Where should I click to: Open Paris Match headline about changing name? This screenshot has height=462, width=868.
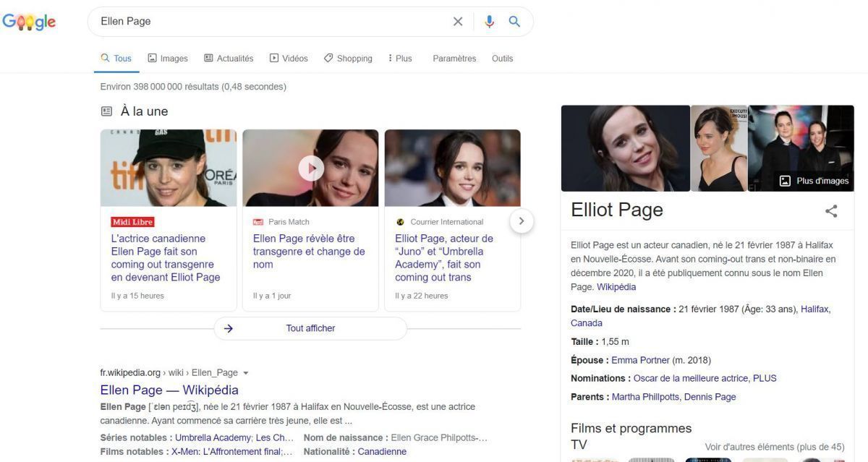pyautogui.click(x=309, y=252)
